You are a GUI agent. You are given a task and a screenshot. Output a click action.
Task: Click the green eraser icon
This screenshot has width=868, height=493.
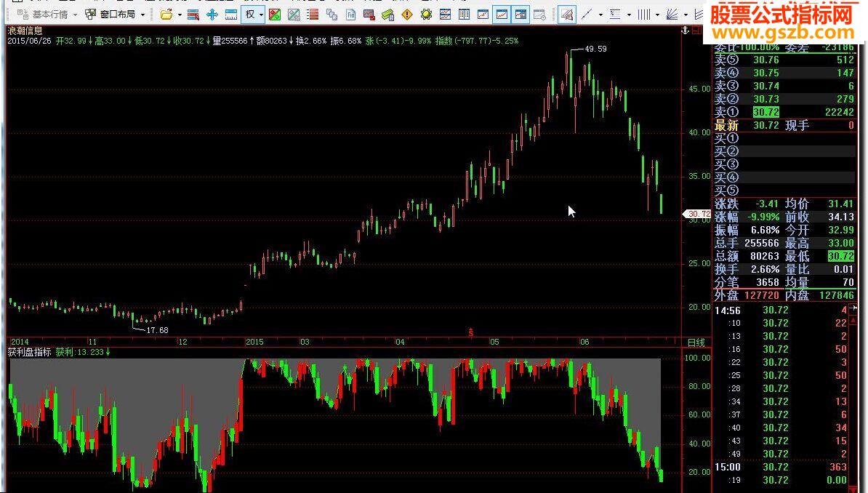pyautogui.click(x=388, y=15)
